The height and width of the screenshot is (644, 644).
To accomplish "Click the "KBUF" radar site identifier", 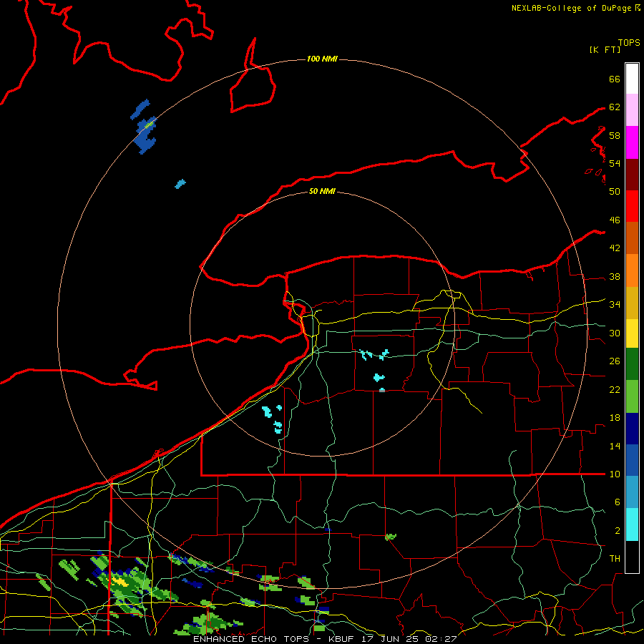I will [342, 639].
